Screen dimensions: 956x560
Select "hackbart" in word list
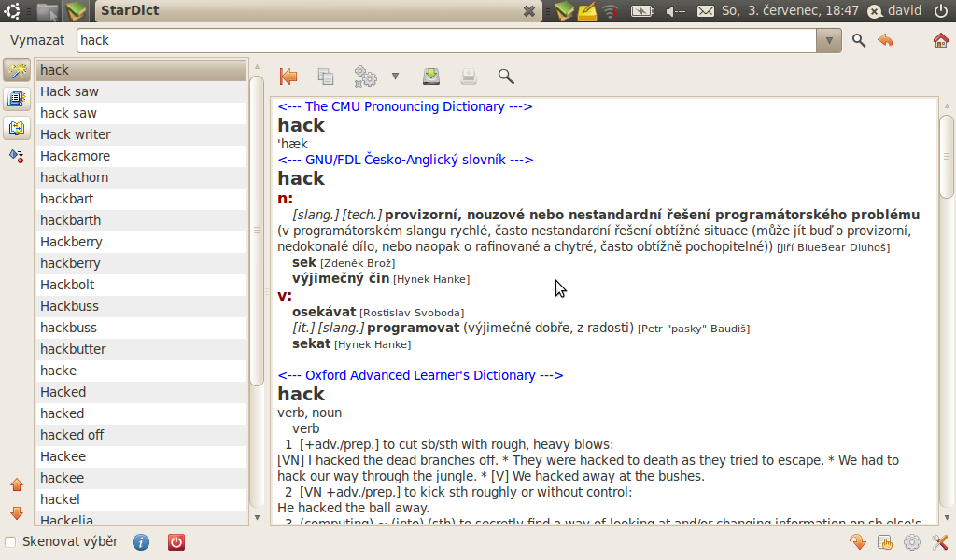point(142,199)
